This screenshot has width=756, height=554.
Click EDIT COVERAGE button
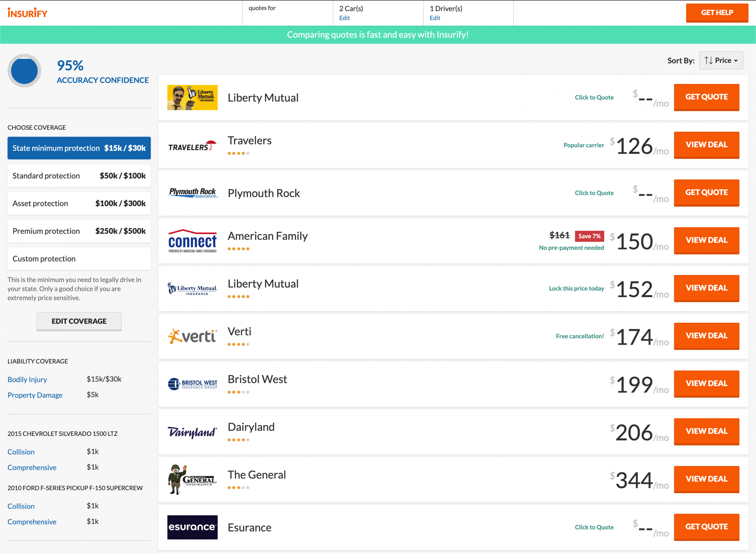tap(79, 320)
